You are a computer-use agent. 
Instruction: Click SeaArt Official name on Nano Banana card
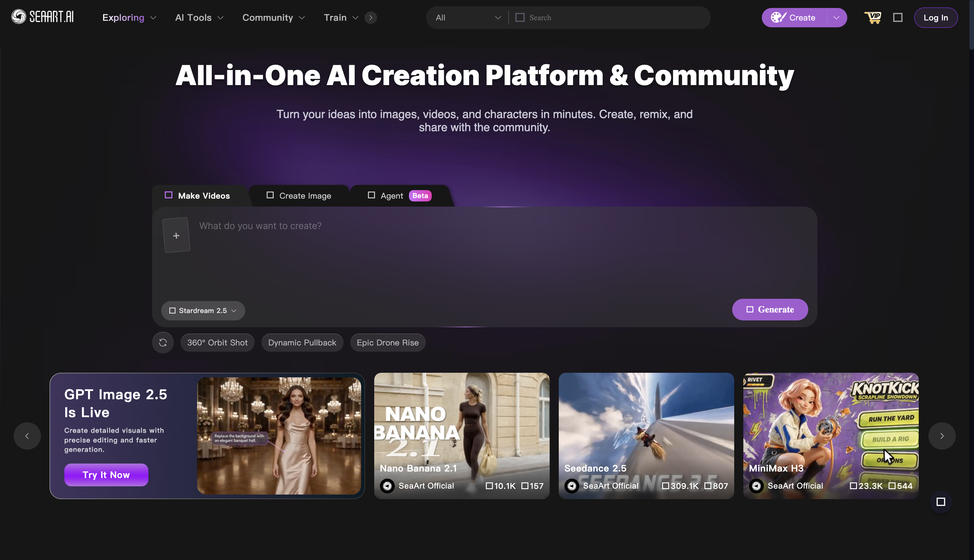point(426,486)
